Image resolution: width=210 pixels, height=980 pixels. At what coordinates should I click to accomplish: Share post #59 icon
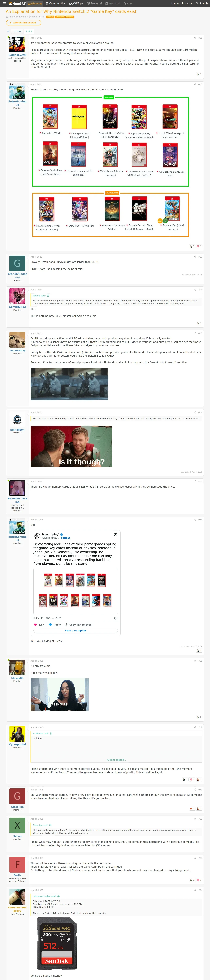[195, 661]
